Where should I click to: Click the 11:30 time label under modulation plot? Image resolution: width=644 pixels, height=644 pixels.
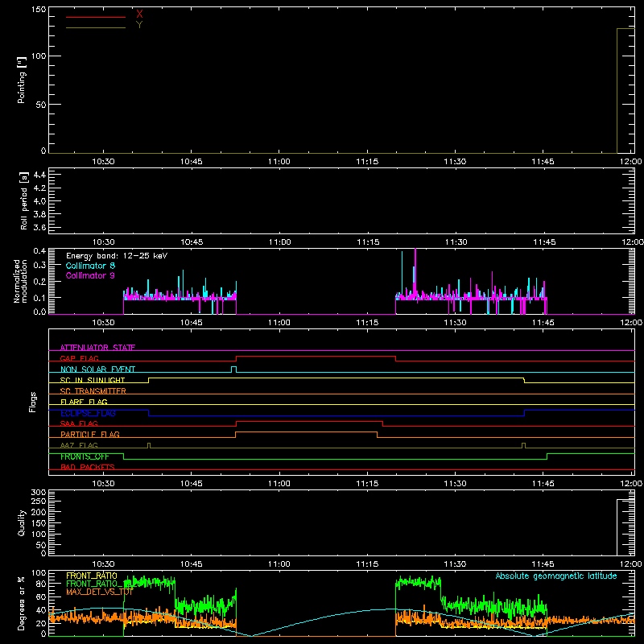click(455, 323)
